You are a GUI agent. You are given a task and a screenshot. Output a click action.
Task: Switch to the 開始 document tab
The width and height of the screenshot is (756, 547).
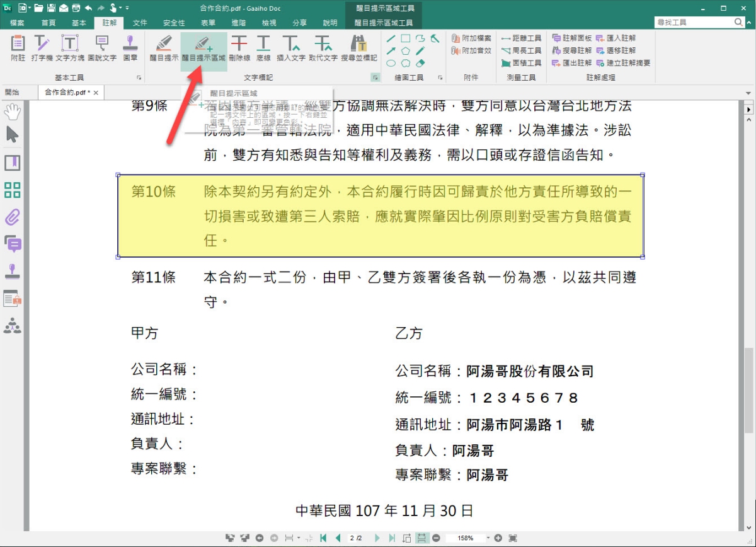pos(12,92)
